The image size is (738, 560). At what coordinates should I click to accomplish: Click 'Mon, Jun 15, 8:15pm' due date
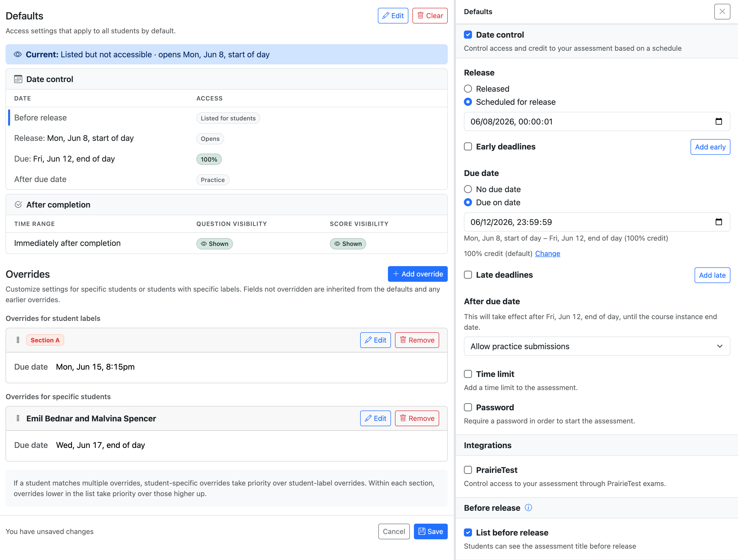[x=95, y=367]
